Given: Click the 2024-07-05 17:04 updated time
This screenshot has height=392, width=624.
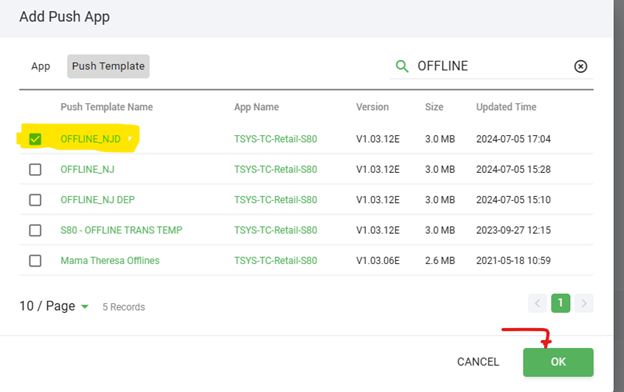Looking at the screenshot, I should pyautogui.click(x=513, y=139).
